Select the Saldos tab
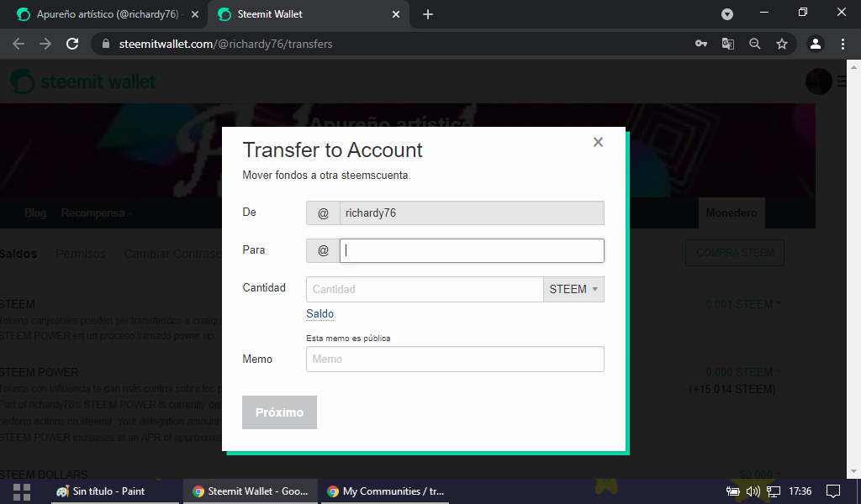 coord(18,254)
